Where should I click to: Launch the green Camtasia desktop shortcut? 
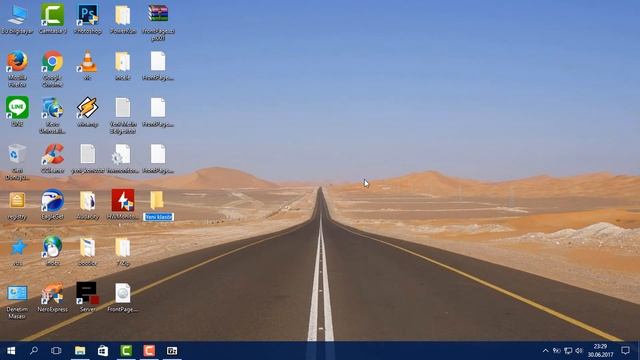pos(52,15)
